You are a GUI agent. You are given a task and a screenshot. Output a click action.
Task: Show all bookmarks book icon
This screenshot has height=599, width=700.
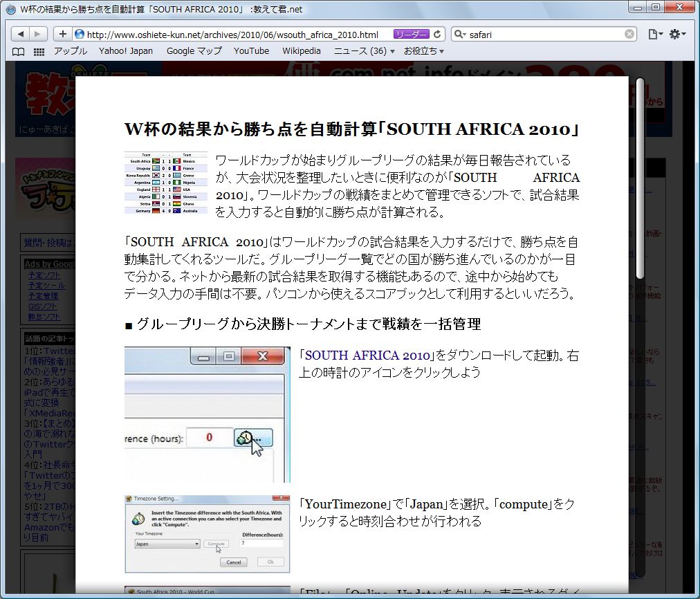coord(18,52)
